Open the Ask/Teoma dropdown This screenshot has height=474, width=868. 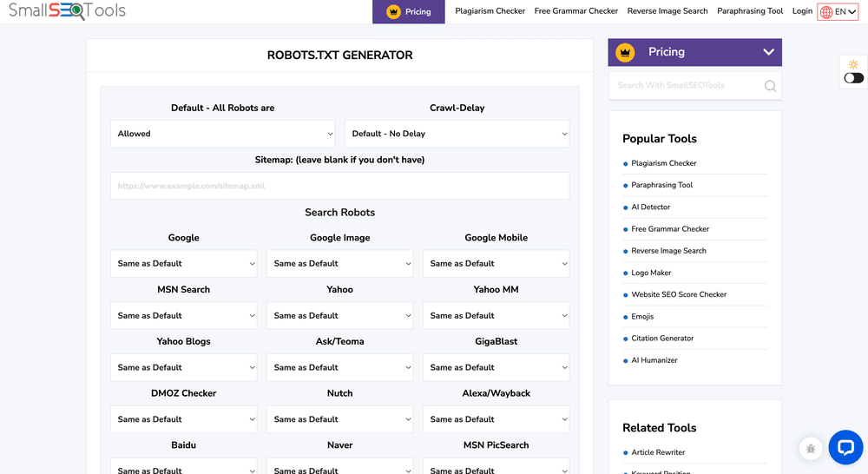[x=340, y=368]
